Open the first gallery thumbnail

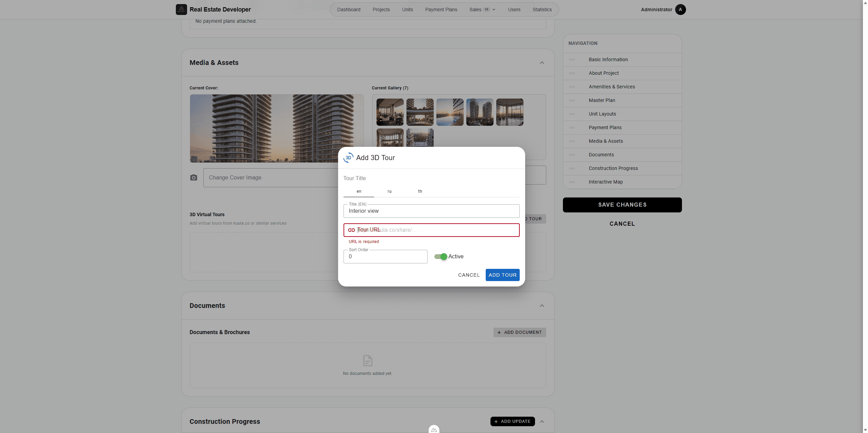point(390,112)
